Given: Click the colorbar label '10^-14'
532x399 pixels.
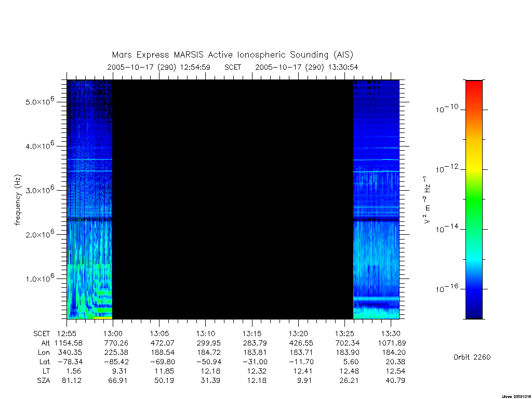Looking at the screenshot, I should point(447,229).
